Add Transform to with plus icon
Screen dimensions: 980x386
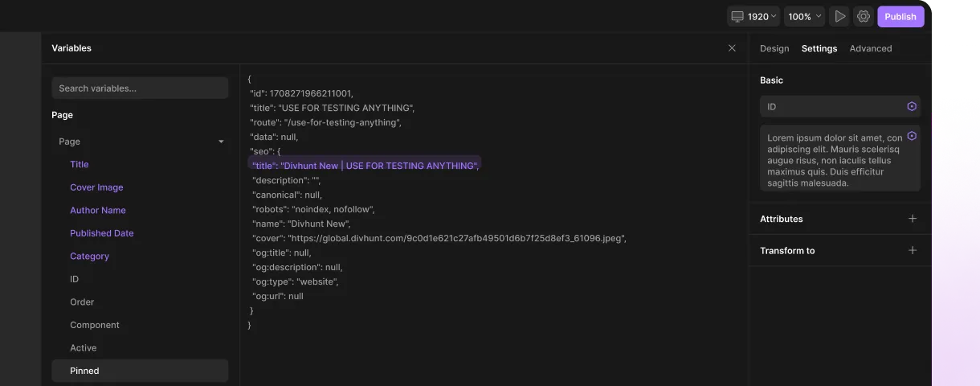(913, 250)
